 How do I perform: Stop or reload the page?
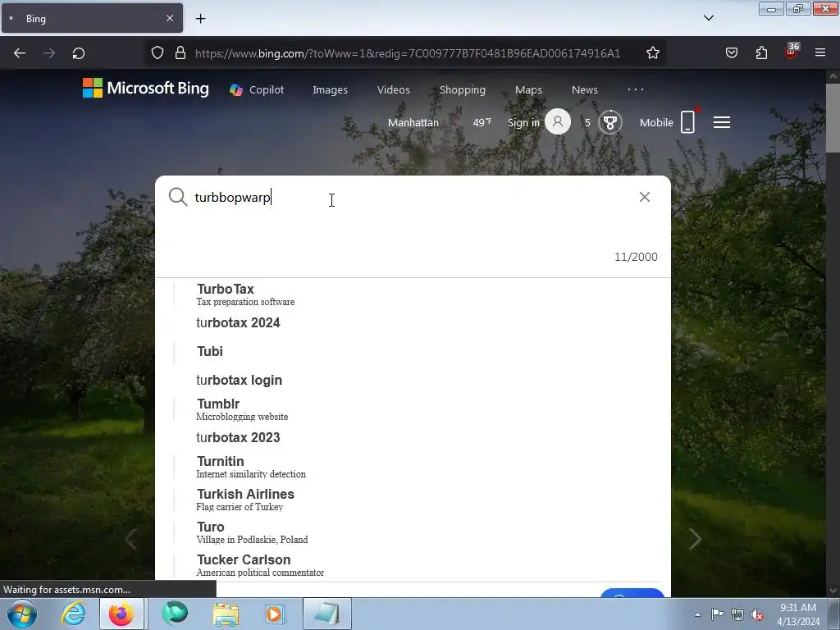[79, 53]
